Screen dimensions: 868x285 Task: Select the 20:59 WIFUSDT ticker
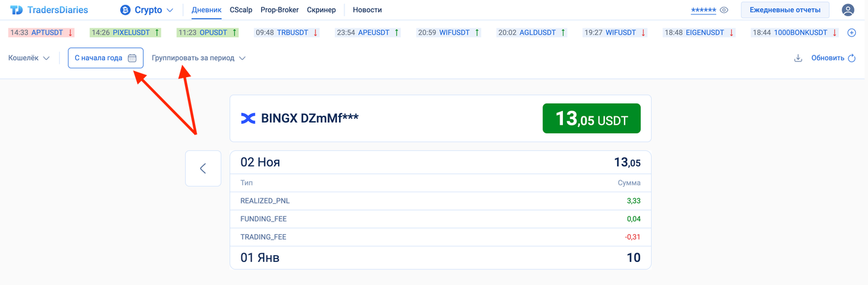point(450,32)
